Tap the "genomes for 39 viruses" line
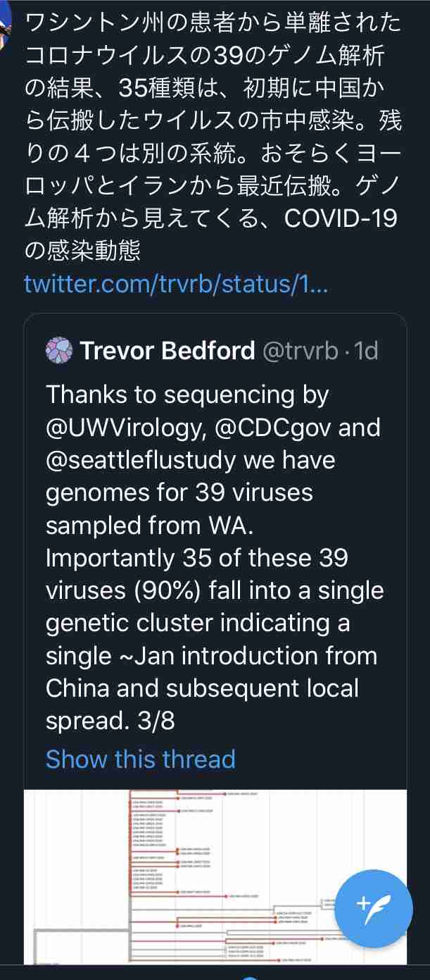Image resolution: width=430 pixels, height=980 pixels. coord(179,492)
